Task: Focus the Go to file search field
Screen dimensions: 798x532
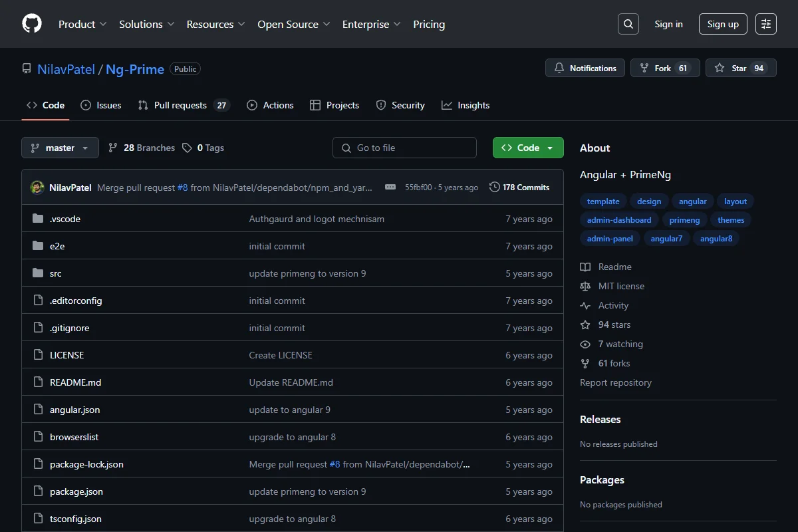Action: [404, 148]
